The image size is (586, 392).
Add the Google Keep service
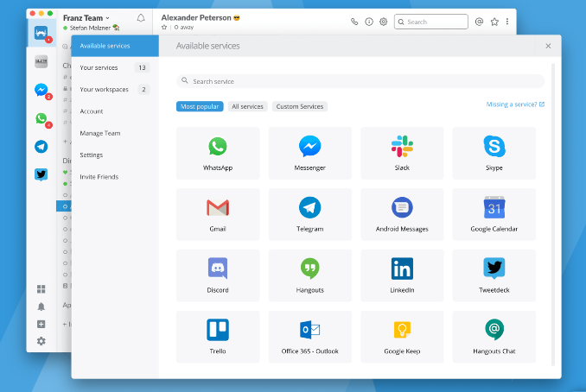click(402, 337)
